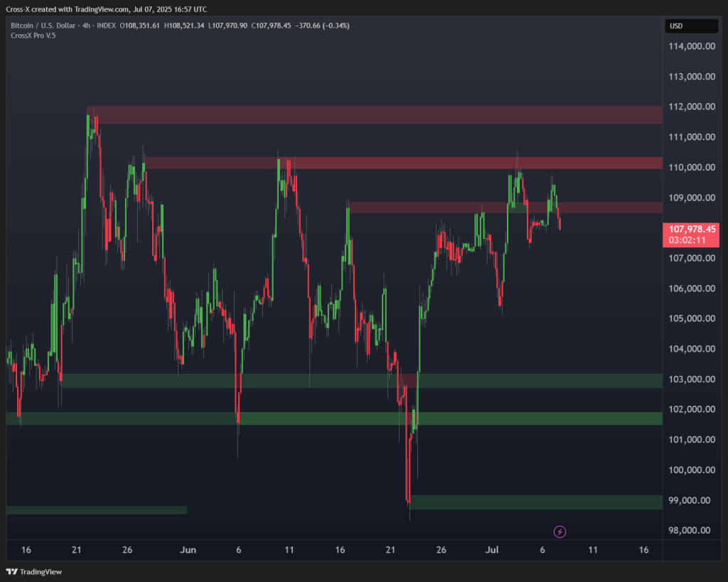728x582 pixels.
Task: Click the Jun label on time axis
Action: click(188, 550)
